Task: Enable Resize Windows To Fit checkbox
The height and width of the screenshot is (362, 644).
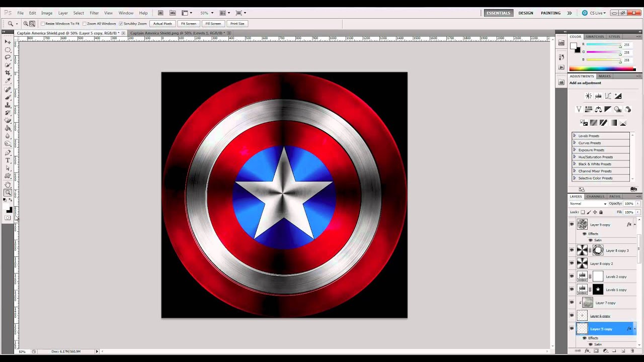Action: 43,24
